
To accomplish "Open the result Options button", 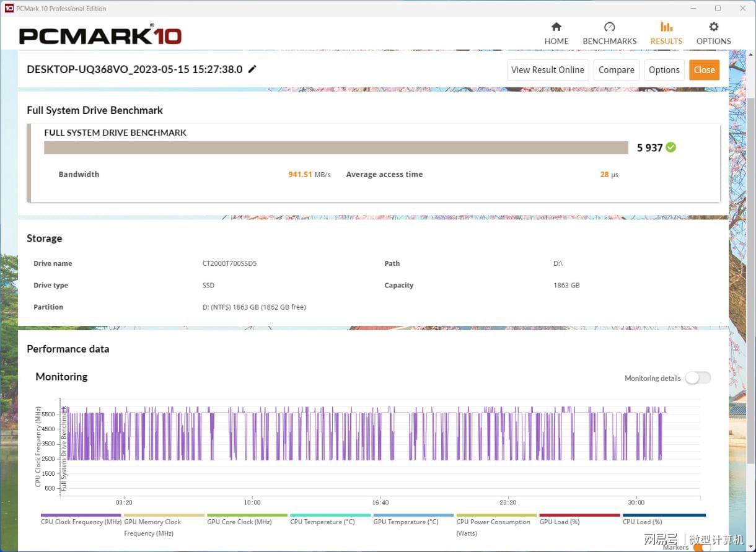I will (664, 70).
